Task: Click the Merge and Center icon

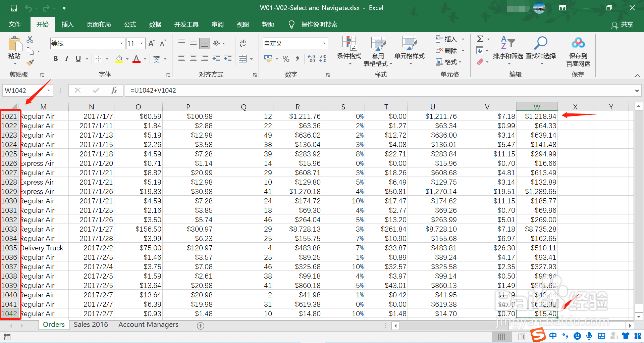Action: coord(243,59)
